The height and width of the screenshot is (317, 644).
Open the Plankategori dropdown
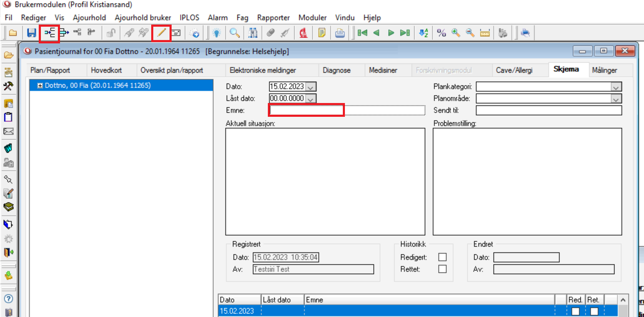617,87
